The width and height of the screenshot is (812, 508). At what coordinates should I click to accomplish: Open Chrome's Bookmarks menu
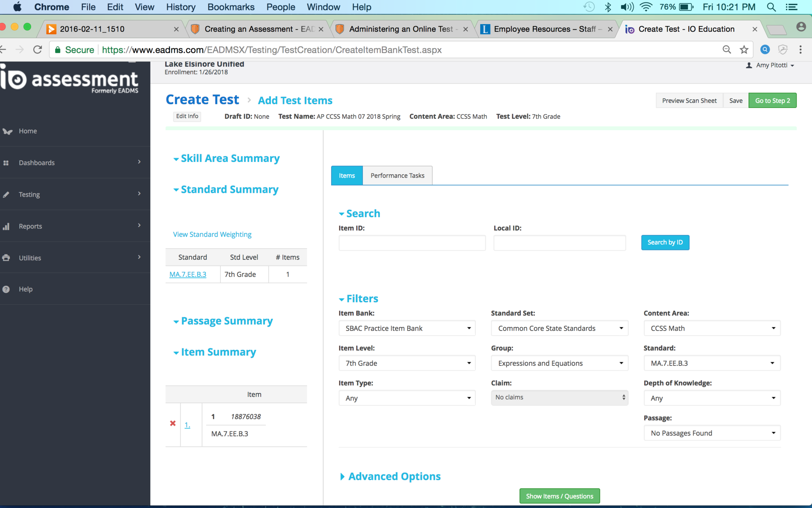(231, 7)
